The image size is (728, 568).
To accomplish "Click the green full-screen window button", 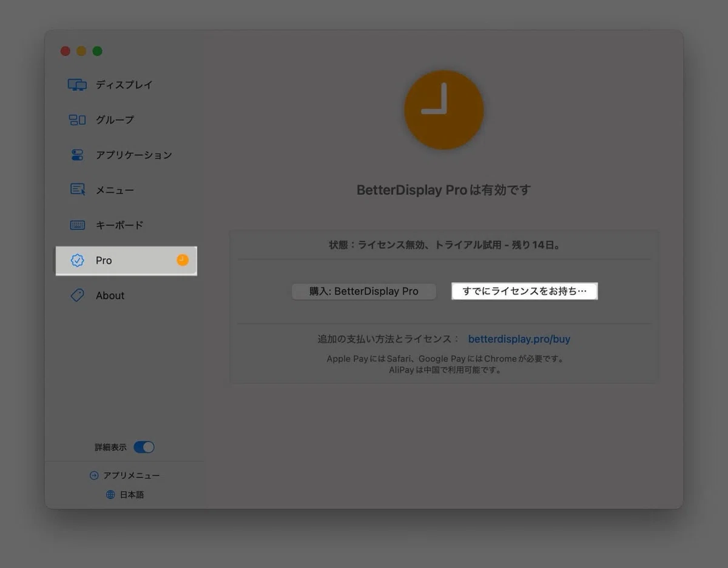I will coord(97,52).
